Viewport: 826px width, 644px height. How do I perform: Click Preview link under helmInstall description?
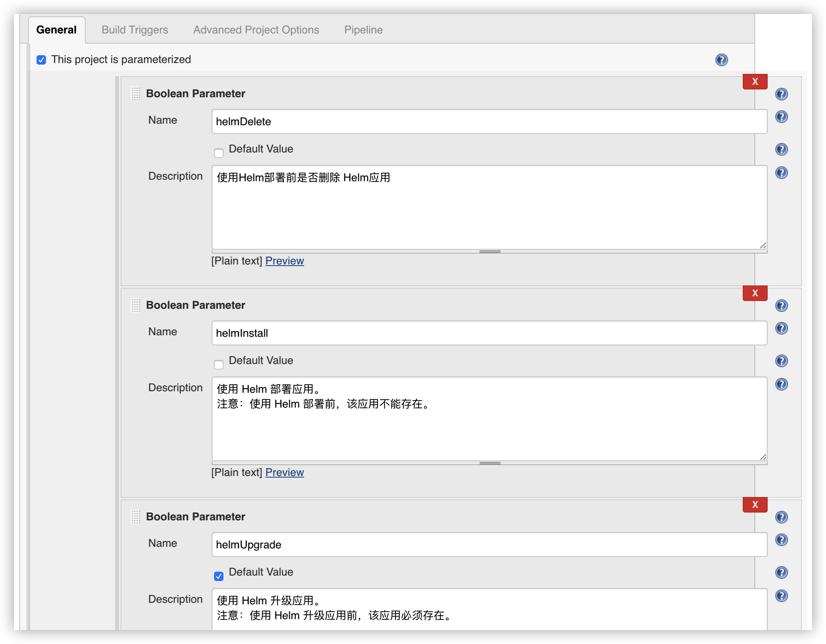coord(284,472)
